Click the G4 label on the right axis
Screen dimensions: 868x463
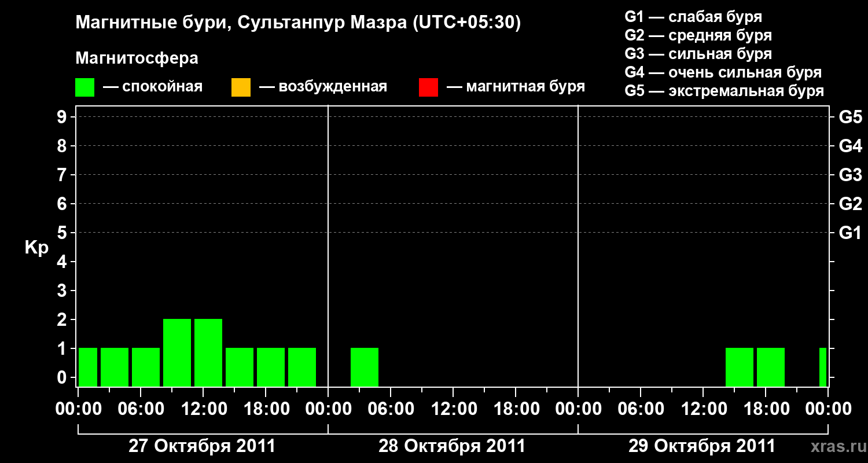tap(850, 146)
